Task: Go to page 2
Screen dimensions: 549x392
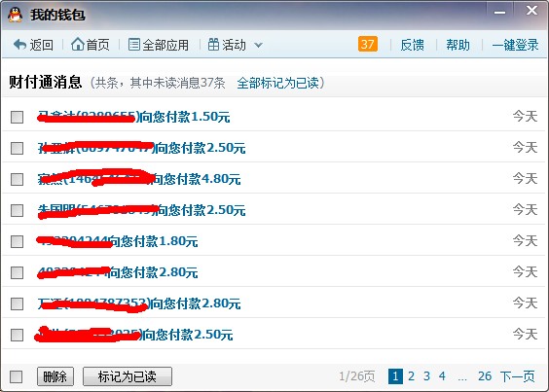Action: pyautogui.click(x=411, y=376)
